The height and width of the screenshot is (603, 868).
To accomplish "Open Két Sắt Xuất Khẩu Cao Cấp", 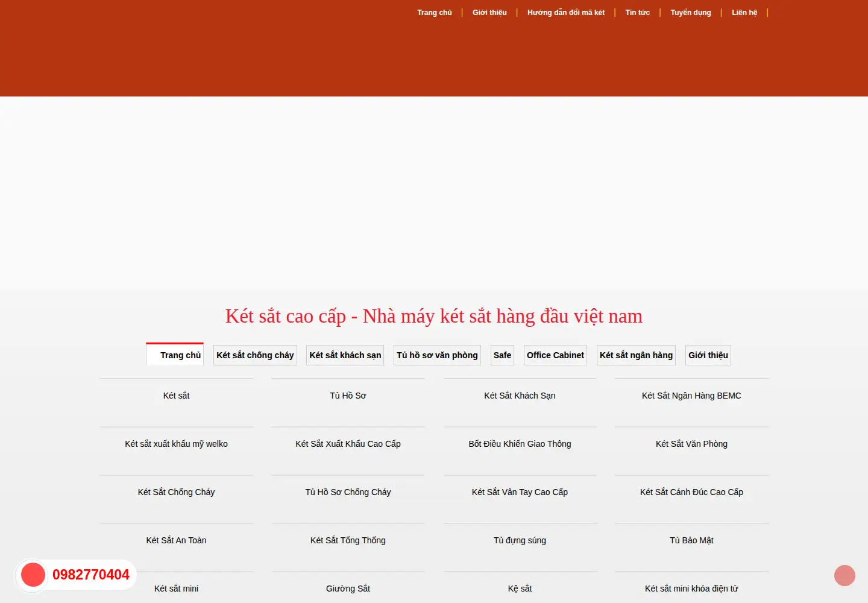I will pyautogui.click(x=348, y=444).
